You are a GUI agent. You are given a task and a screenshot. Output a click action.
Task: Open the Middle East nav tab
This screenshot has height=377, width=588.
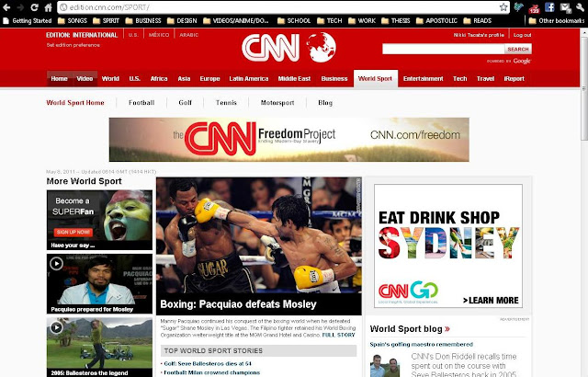tap(294, 79)
